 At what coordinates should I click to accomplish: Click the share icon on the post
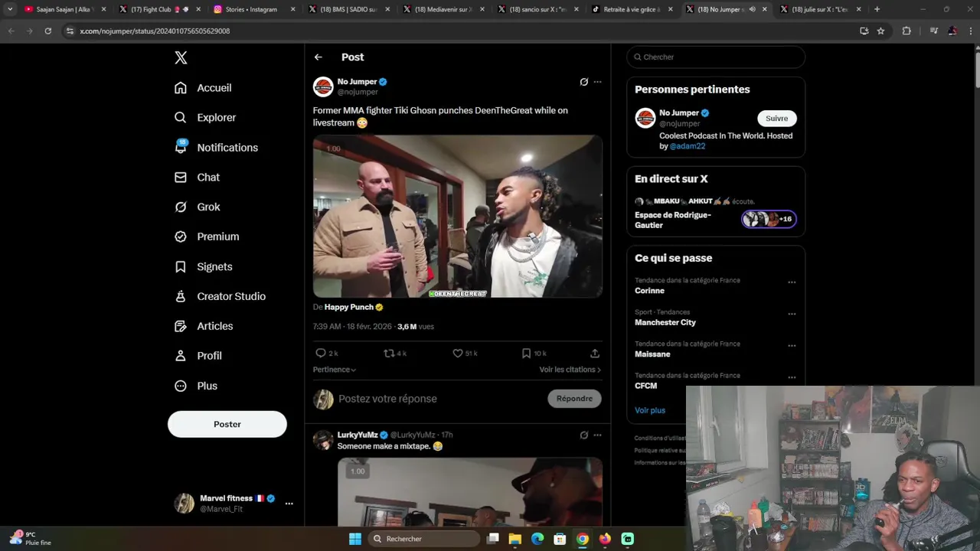tap(595, 354)
